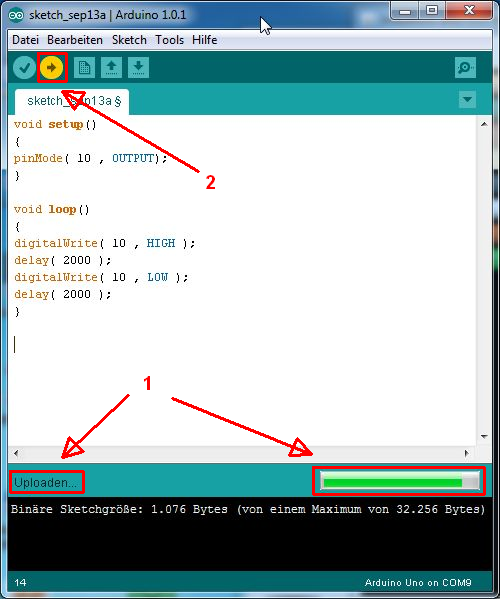Viewport: 500px width, 599px height.
Task: Open the Sketch menu
Action: 129,40
